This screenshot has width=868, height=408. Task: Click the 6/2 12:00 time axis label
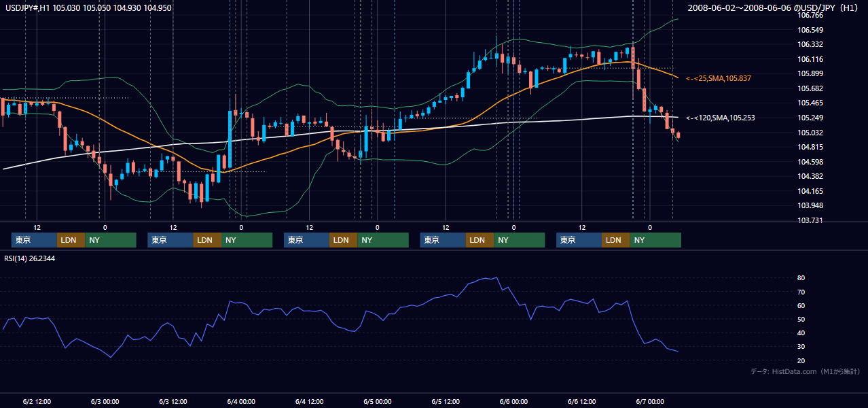click(x=37, y=401)
